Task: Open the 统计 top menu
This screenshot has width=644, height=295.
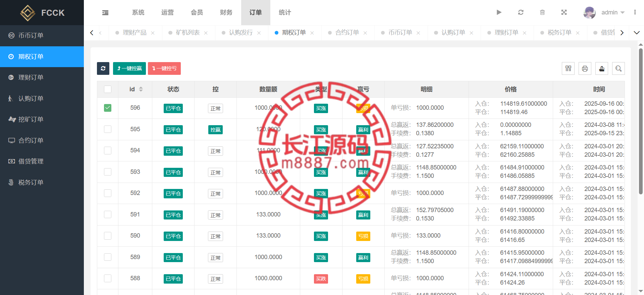Action: (x=285, y=12)
